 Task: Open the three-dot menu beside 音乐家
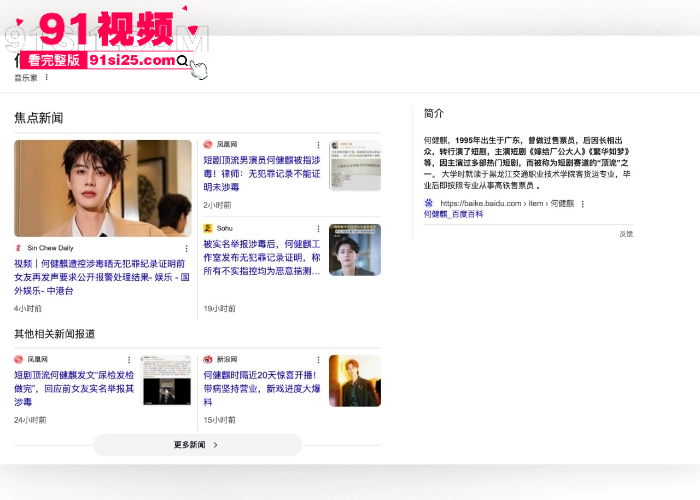tap(46, 77)
